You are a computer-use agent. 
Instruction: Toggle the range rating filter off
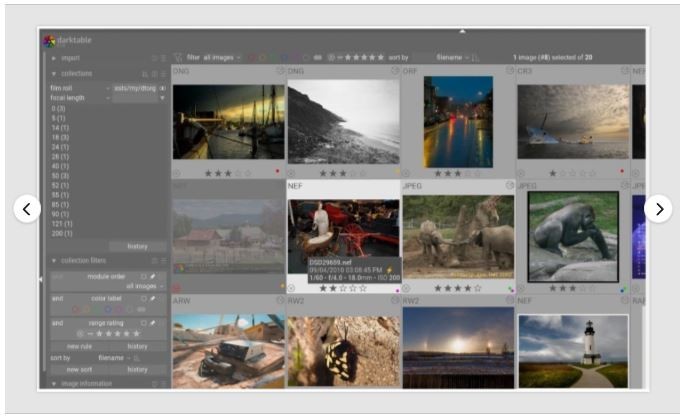[144, 323]
